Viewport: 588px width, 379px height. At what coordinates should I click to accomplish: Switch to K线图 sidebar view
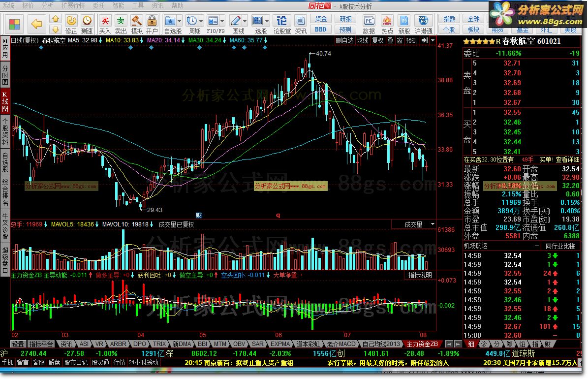point(5,101)
